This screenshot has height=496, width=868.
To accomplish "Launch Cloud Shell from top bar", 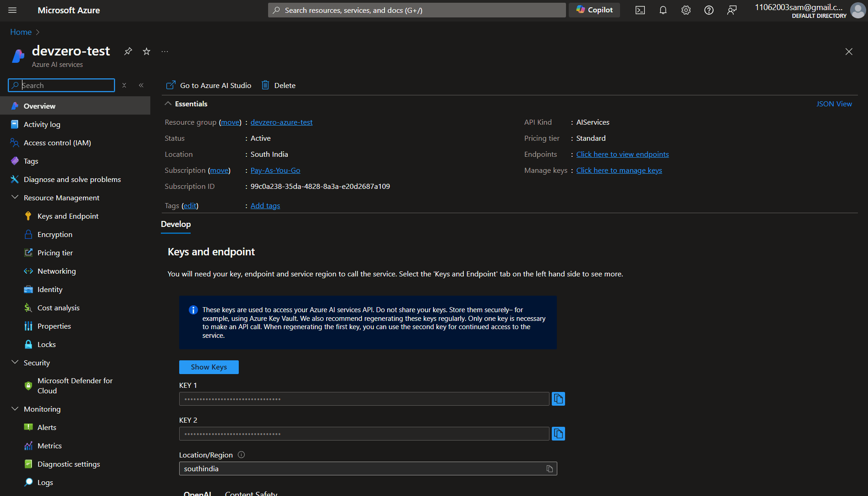I will pyautogui.click(x=640, y=10).
